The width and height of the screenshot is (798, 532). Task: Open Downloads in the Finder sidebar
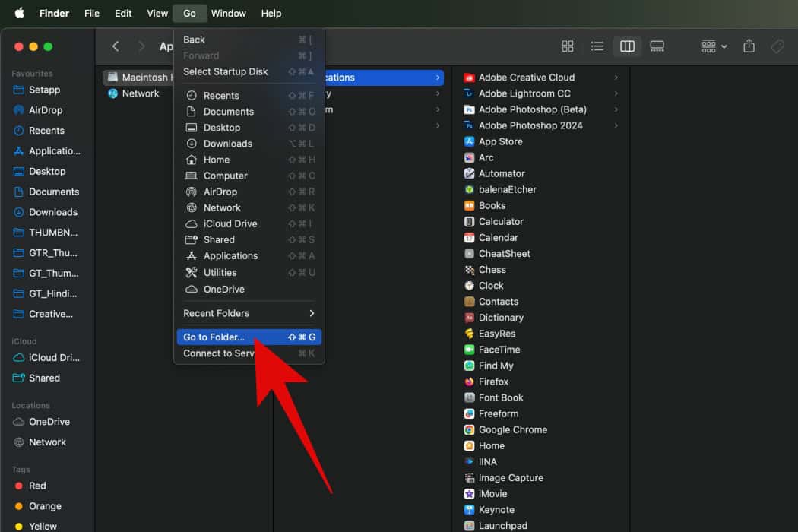pos(52,212)
